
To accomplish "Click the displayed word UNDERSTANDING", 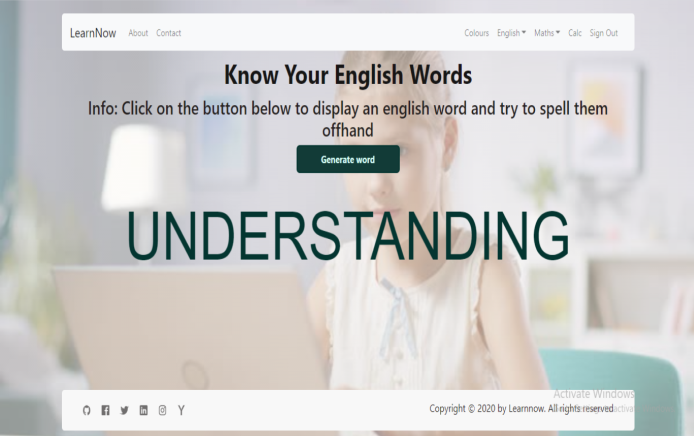I will (x=347, y=237).
